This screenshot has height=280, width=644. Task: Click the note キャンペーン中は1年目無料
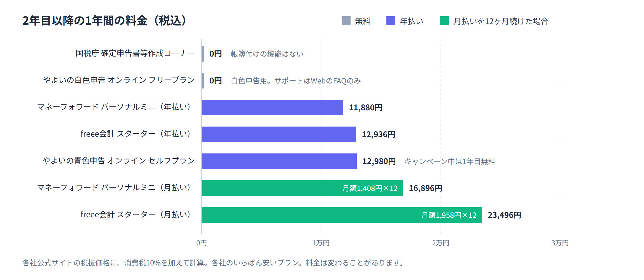[450, 161]
